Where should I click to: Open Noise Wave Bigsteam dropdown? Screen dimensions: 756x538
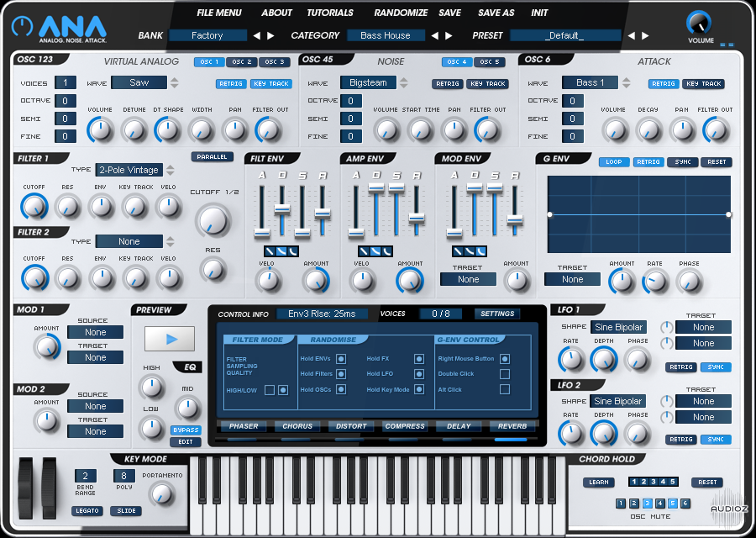[369, 82]
